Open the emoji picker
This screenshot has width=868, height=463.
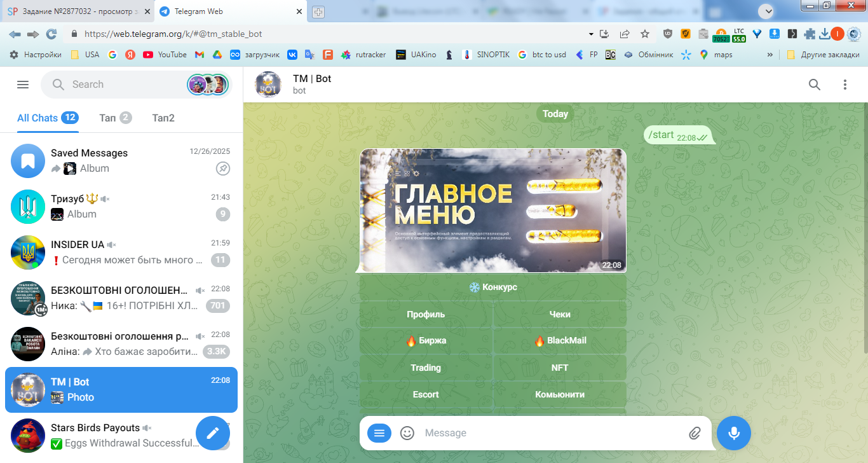pos(407,433)
